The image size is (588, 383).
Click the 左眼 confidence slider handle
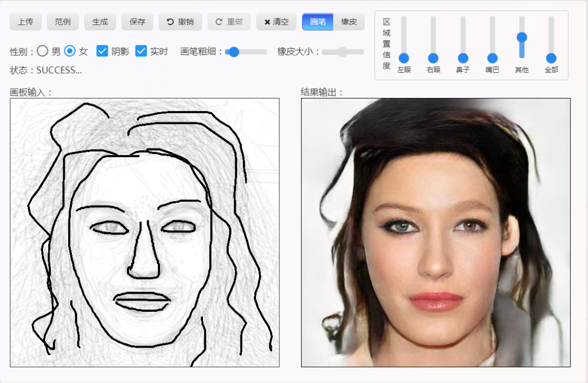pyautogui.click(x=404, y=58)
